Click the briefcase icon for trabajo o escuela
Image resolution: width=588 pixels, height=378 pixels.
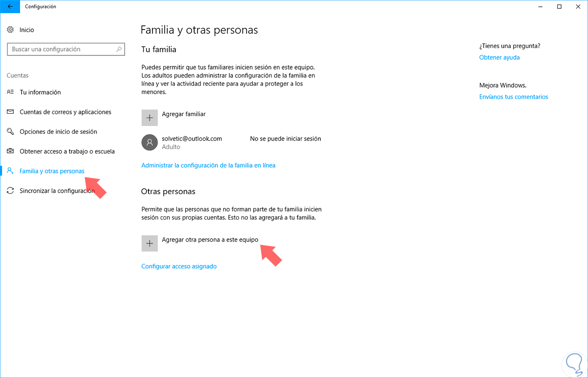pos(10,151)
